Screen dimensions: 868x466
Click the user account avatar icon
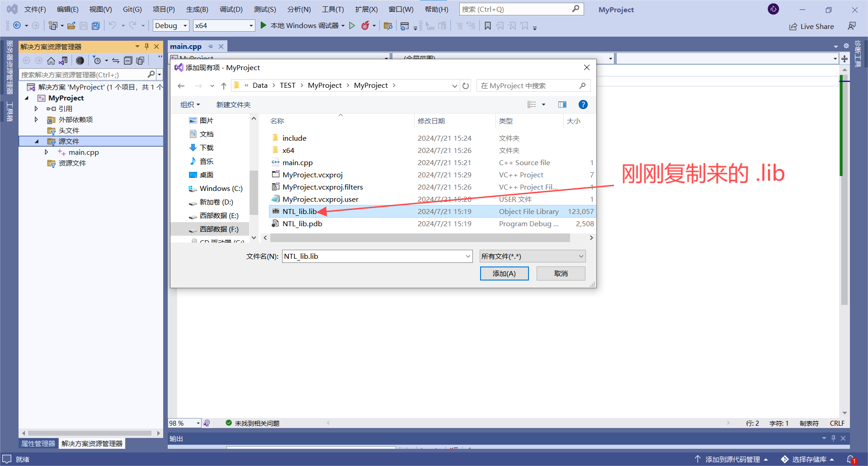(774, 9)
